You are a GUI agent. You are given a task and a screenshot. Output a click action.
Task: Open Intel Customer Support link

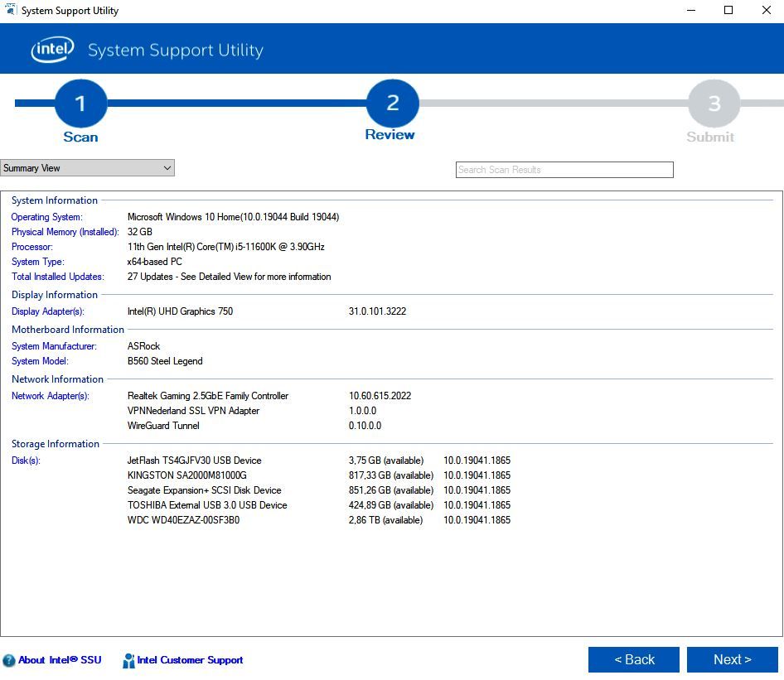pyautogui.click(x=190, y=660)
